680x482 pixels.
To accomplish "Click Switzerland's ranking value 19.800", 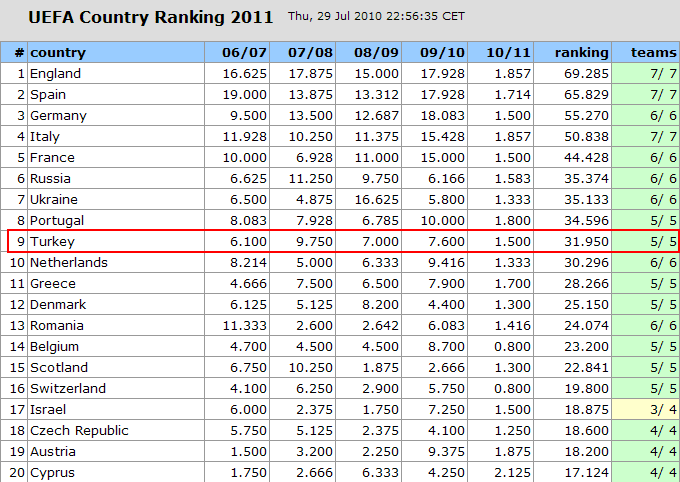I will (x=586, y=389).
